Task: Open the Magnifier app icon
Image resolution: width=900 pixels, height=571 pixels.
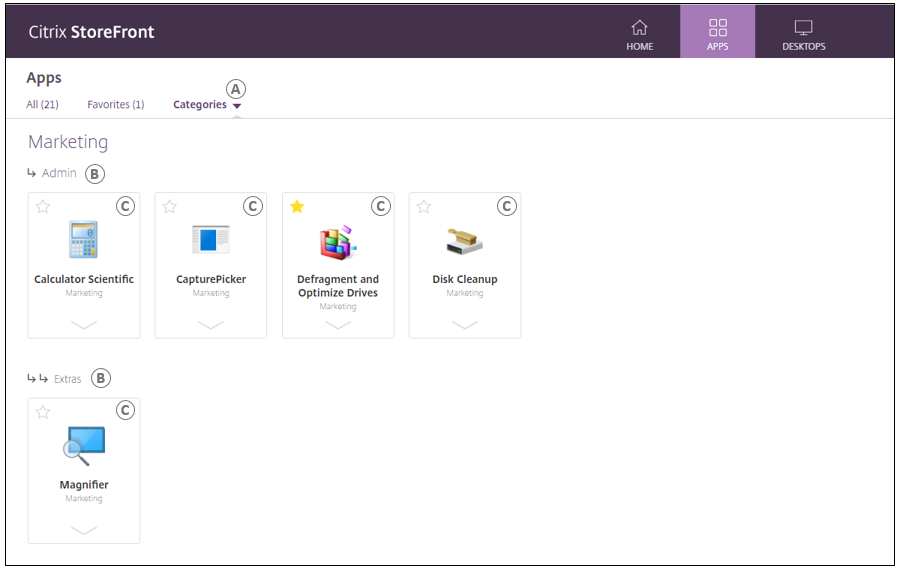Action: [x=84, y=445]
